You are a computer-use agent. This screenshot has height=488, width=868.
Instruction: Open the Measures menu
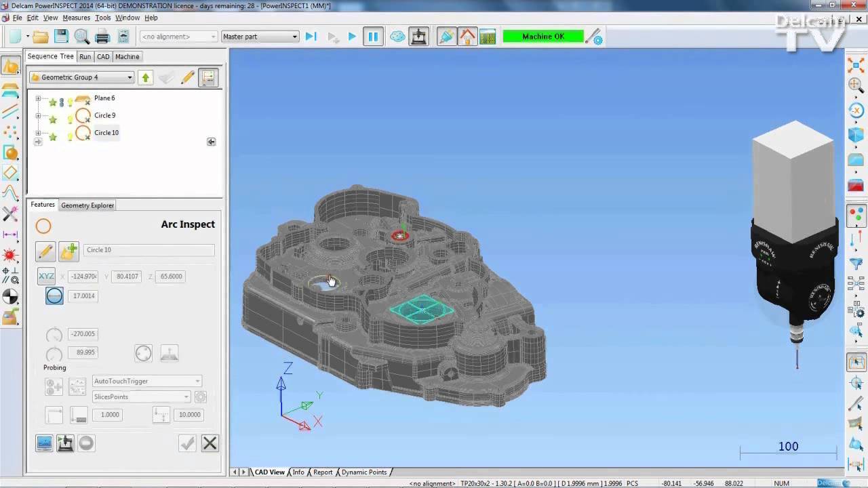[76, 18]
